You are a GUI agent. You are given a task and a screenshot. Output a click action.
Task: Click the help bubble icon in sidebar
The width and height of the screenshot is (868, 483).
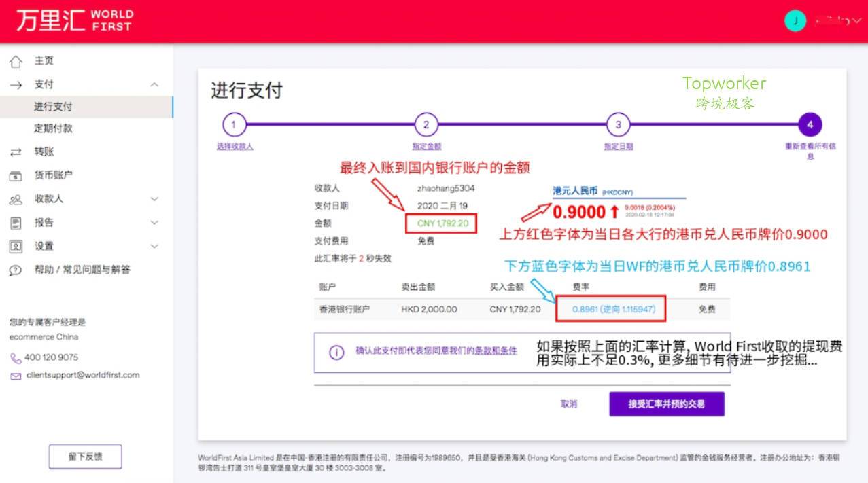click(16, 270)
